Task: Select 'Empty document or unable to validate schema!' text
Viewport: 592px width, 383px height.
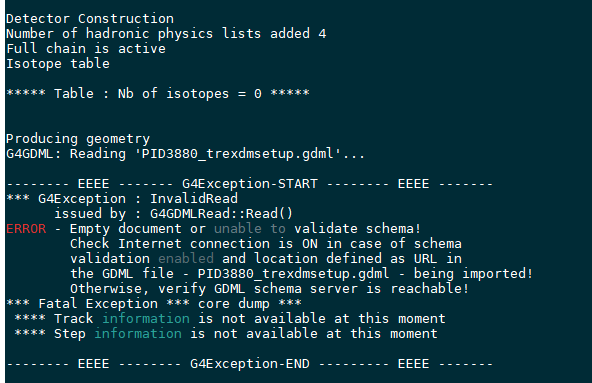Action: point(245,229)
